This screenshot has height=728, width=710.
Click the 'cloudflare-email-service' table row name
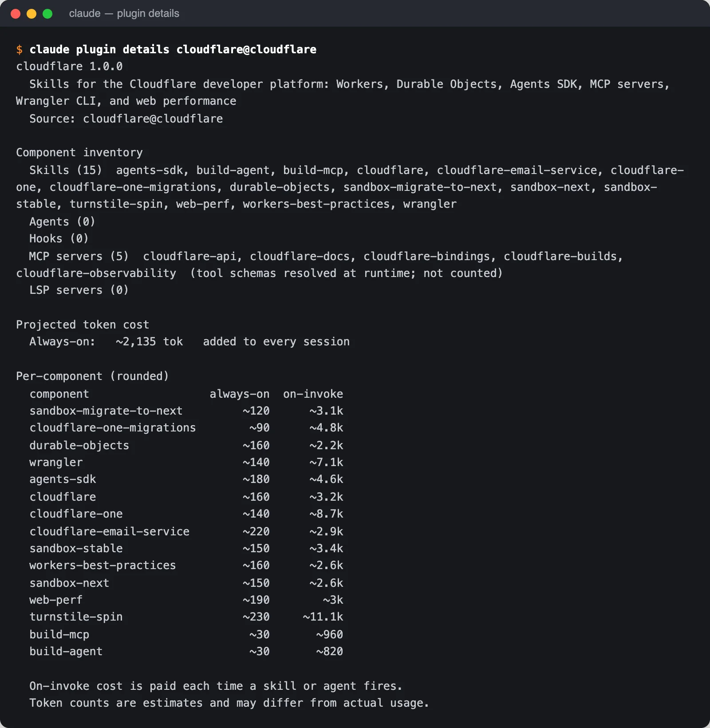(x=110, y=532)
